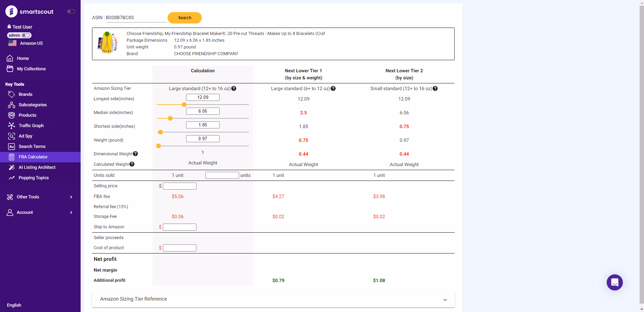Click the Traffic Graph icon
The width and height of the screenshot is (644, 312).
11,125
